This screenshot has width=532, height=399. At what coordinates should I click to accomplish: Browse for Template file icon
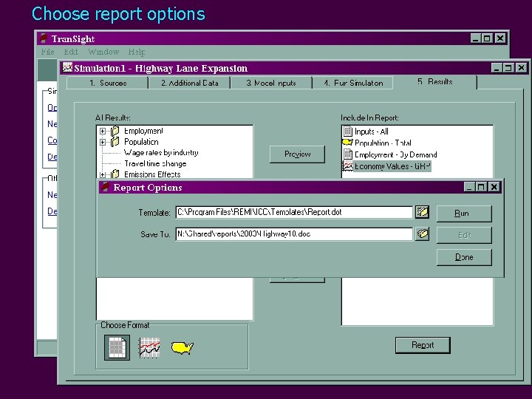pyautogui.click(x=422, y=212)
